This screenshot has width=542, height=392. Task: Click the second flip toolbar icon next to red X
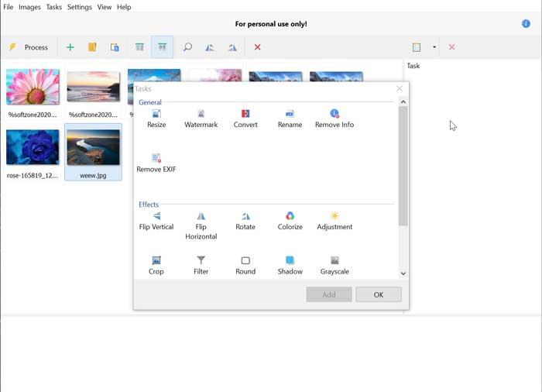(x=232, y=47)
